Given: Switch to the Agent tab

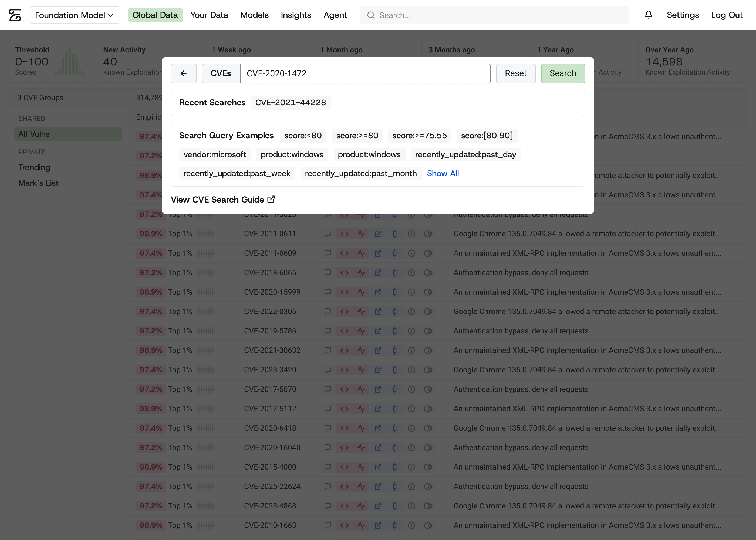Looking at the screenshot, I should (335, 15).
